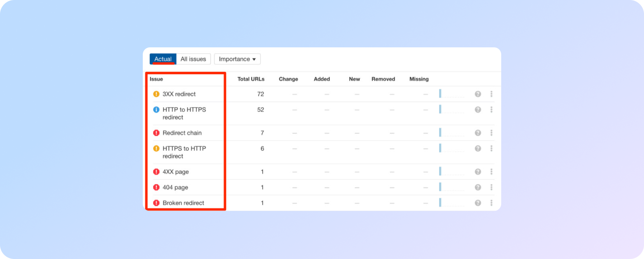Screen dimensions: 644x259
Task: Sort by the New column header
Action: point(354,79)
